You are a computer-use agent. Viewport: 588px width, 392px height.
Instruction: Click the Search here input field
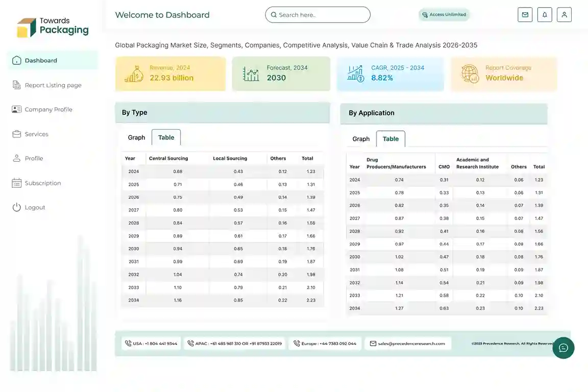coord(317,15)
